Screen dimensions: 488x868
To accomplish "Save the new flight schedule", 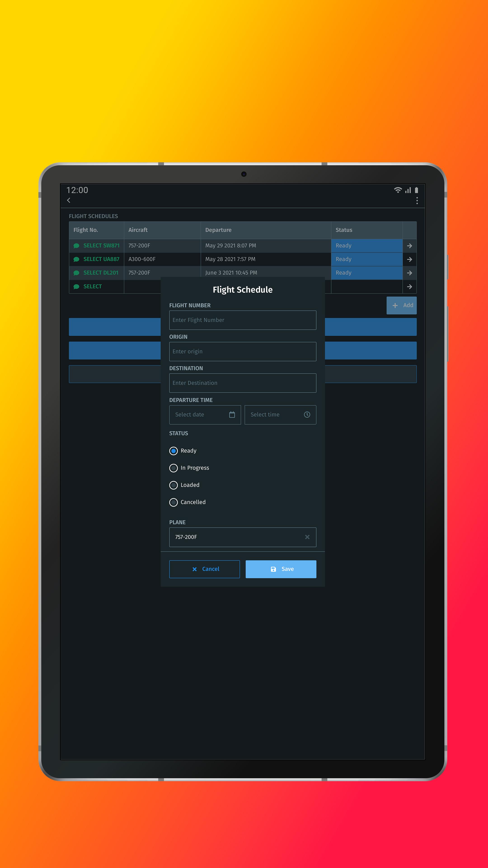I will 281,569.
